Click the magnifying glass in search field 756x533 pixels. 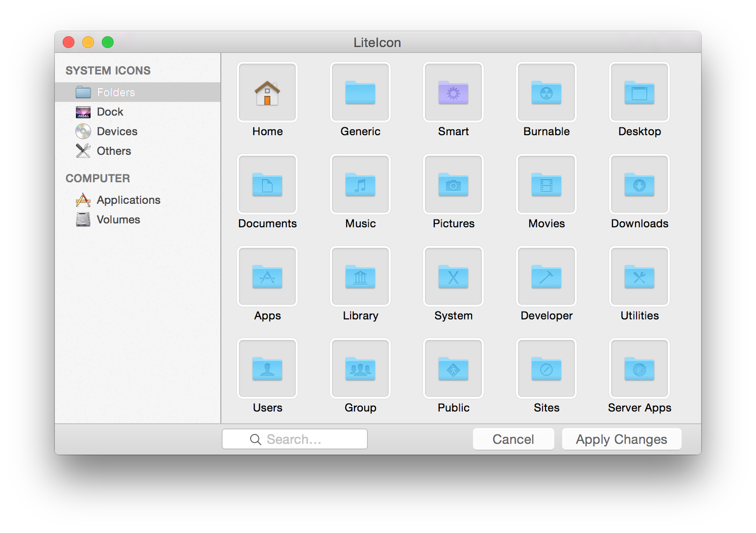click(x=256, y=439)
